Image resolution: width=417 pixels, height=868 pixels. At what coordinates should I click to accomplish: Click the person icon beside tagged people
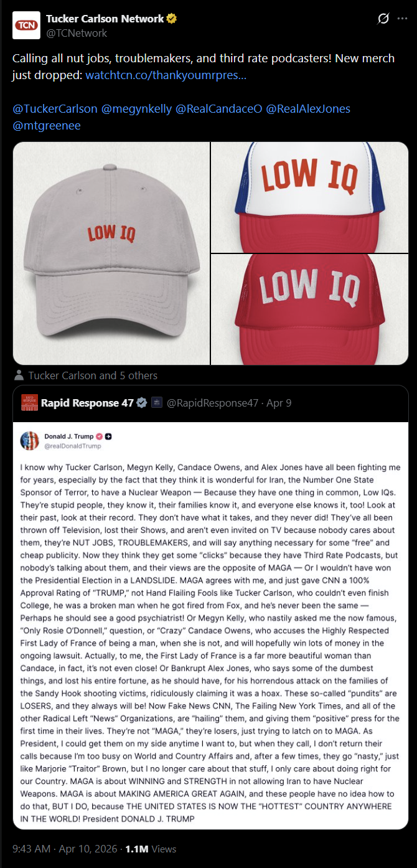tap(19, 375)
